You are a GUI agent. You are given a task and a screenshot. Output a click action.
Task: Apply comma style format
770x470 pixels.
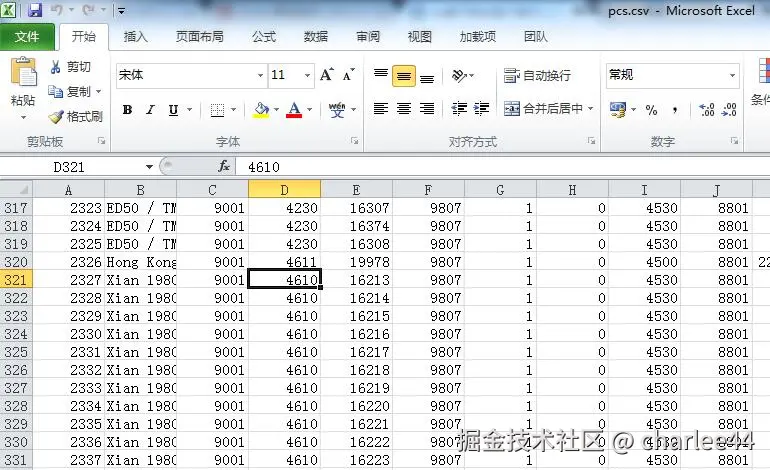pyautogui.click(x=675, y=110)
